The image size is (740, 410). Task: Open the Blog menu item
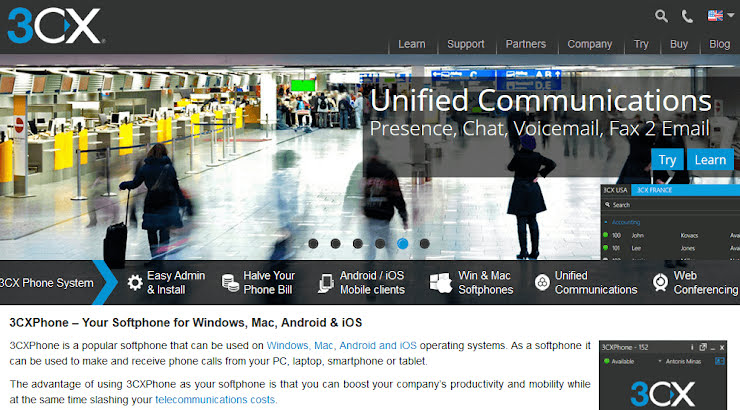coord(719,44)
